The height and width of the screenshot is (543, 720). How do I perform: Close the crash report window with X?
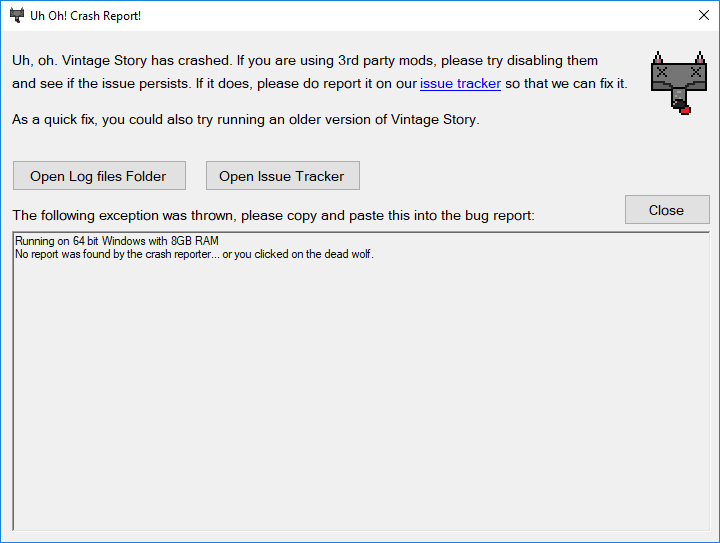point(703,15)
